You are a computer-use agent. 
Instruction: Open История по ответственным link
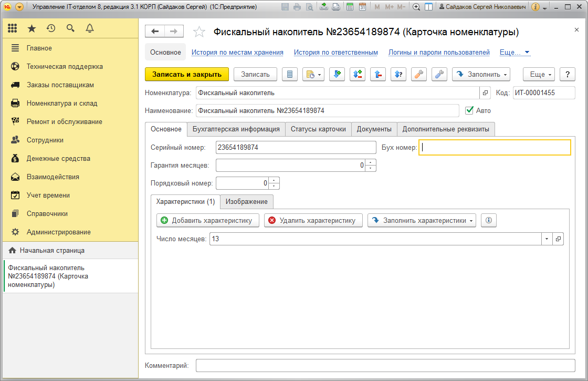[335, 52]
